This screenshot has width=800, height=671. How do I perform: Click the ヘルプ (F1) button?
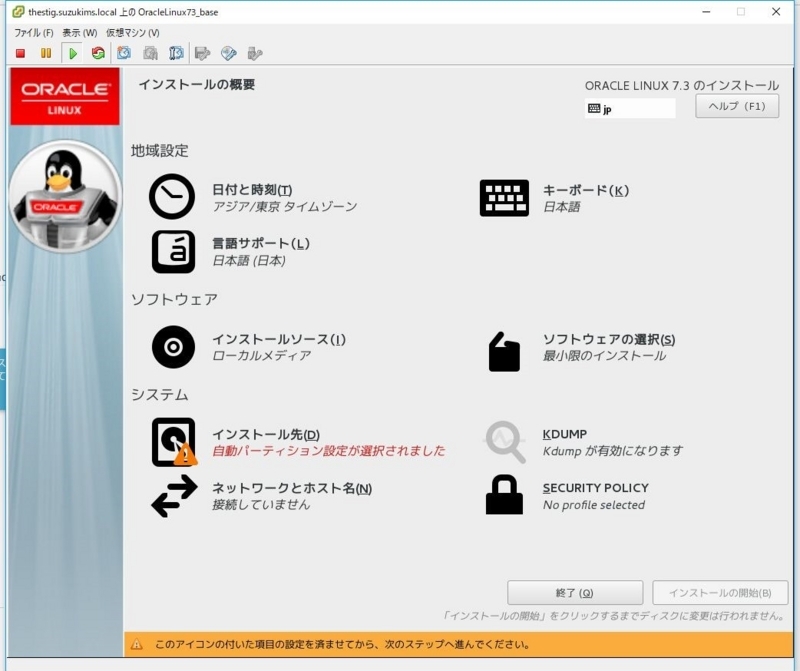tap(737, 106)
